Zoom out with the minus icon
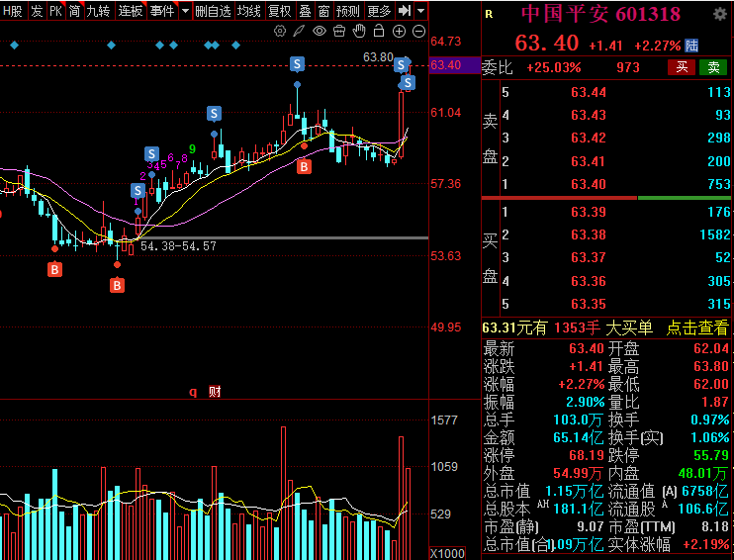The image size is (734, 560). 419,32
